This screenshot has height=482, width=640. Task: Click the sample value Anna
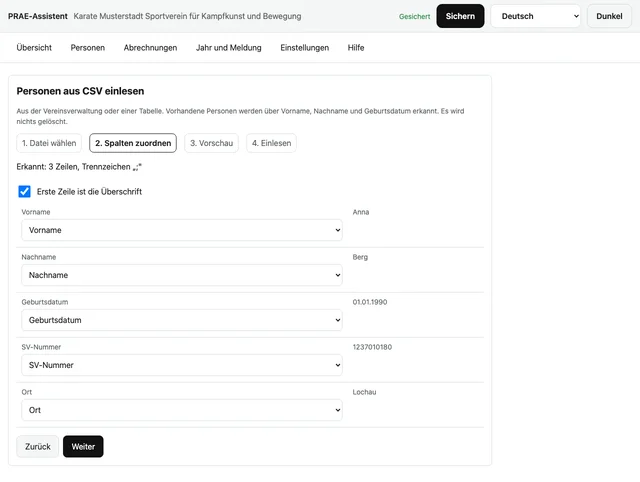361,212
